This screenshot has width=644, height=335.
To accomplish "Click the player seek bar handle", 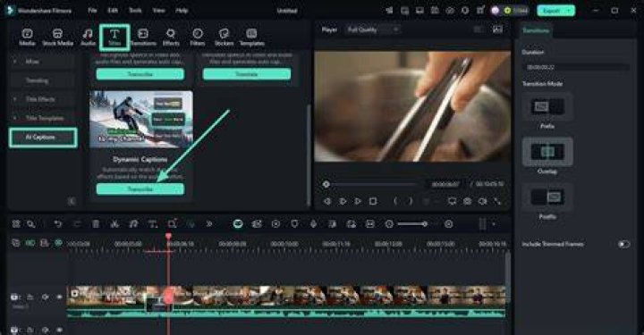I will coord(326,185).
